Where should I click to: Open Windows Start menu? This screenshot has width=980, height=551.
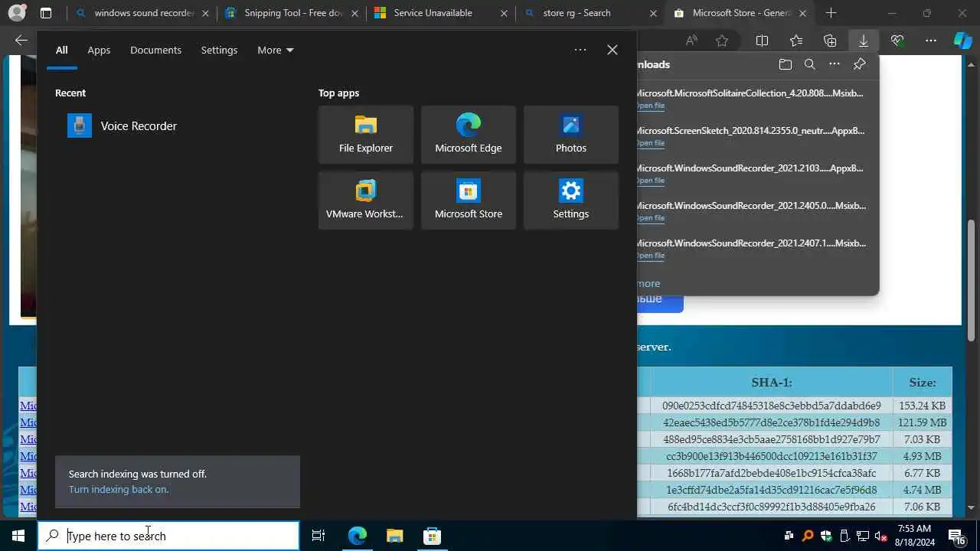pyautogui.click(x=18, y=536)
